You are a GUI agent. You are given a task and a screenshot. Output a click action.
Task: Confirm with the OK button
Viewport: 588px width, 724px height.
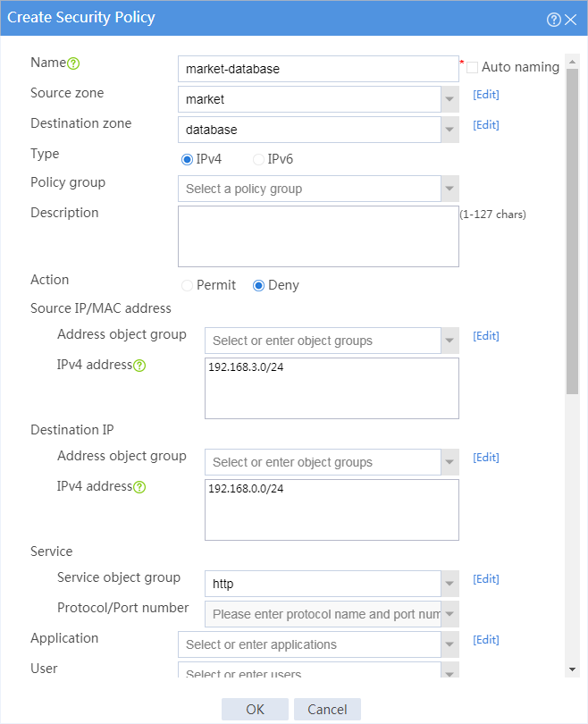255,709
